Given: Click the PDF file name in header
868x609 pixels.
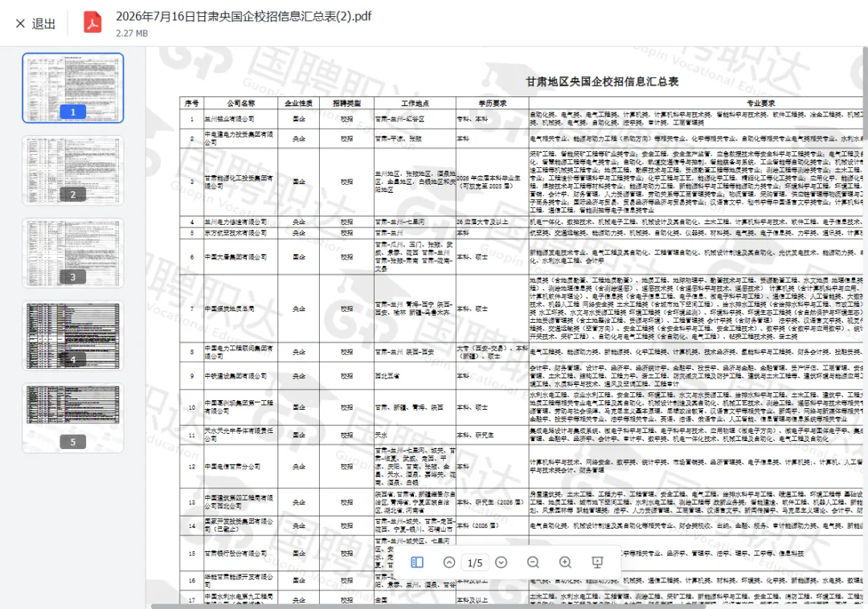Looking at the screenshot, I should tap(244, 16).
